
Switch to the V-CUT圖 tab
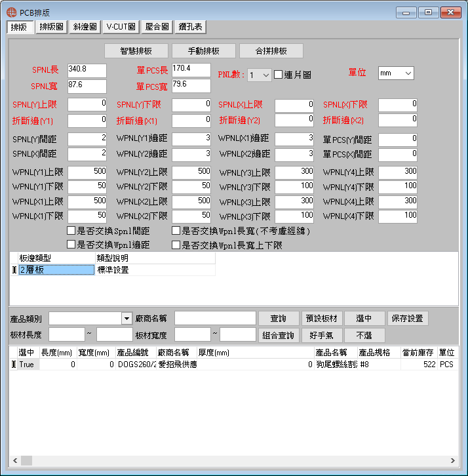tap(121, 27)
